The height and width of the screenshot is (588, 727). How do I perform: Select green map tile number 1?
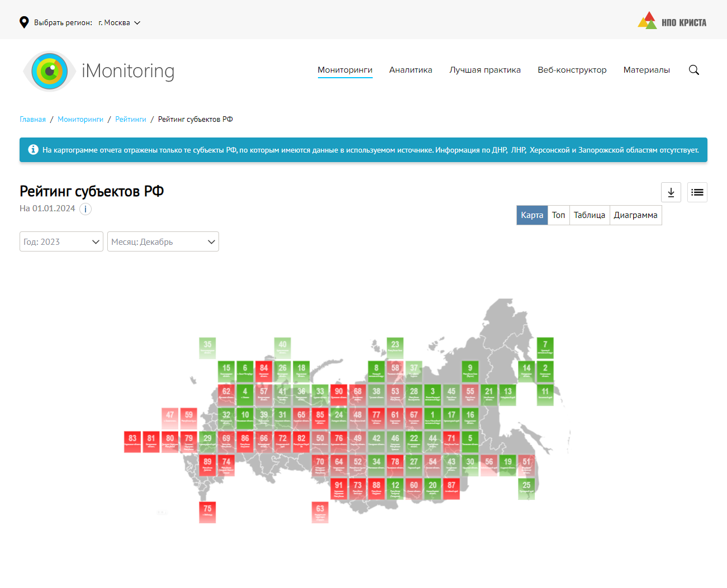click(433, 418)
